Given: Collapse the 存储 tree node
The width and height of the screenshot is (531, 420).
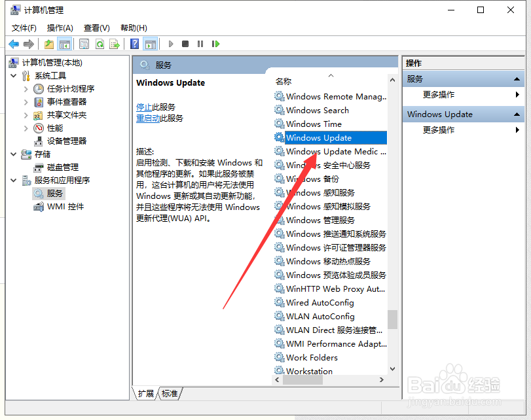Looking at the screenshot, I should point(14,154).
